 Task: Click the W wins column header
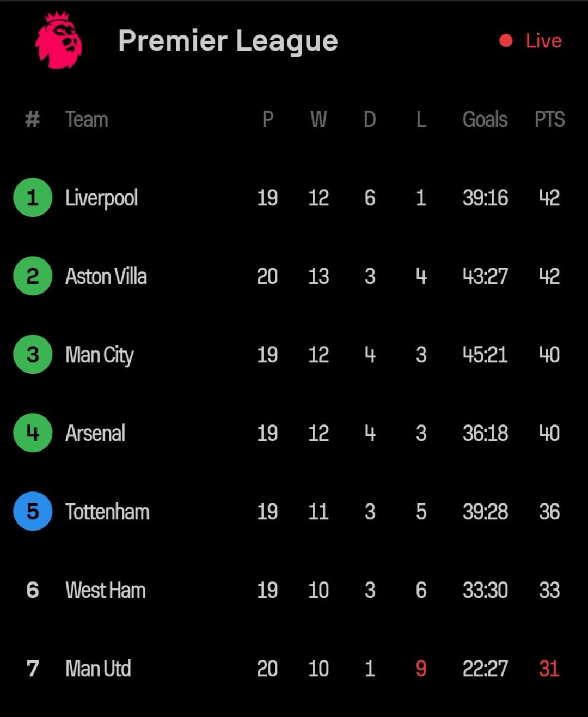[x=318, y=119]
